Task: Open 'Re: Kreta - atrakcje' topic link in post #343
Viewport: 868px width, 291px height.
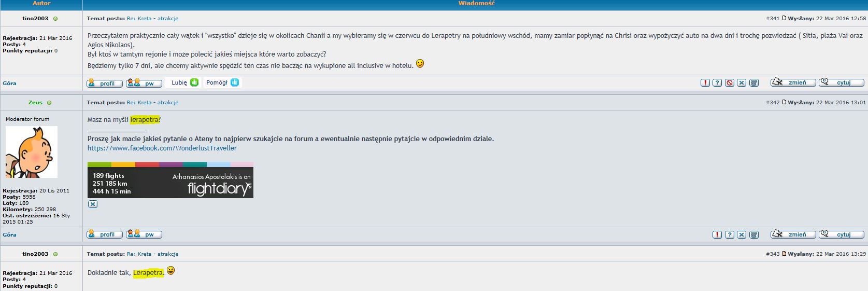Action: pyautogui.click(x=152, y=254)
